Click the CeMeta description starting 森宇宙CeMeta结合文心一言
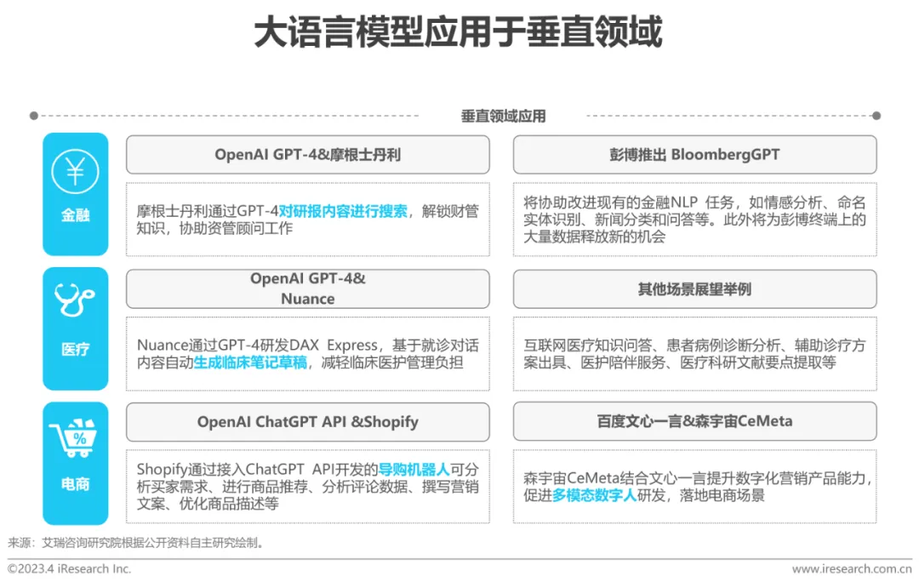 [x=698, y=487]
